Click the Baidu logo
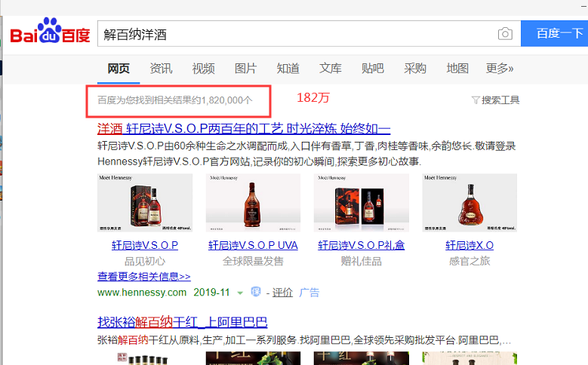 tap(50, 31)
